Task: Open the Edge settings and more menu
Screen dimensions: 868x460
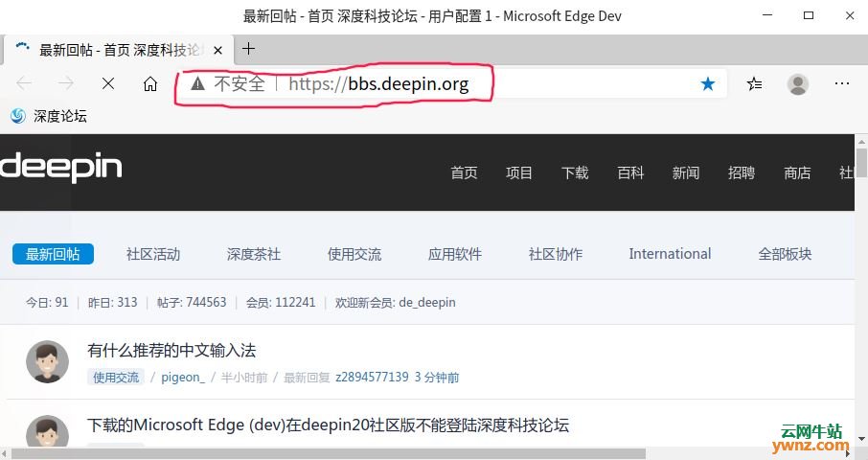Action: [x=842, y=83]
